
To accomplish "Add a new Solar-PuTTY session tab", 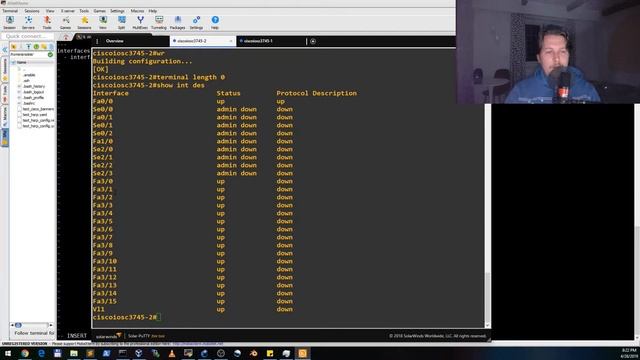I will point(313,41).
